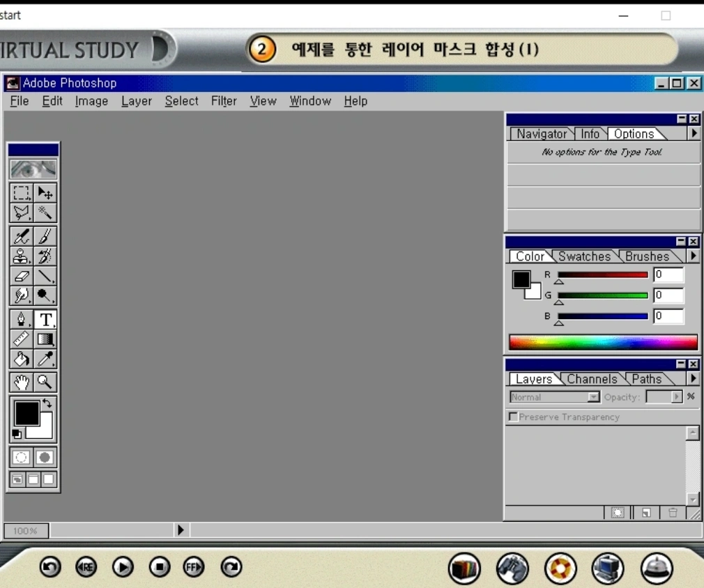Open the Layers palette flyout menu arrow
Screen dimensions: 704x588
[x=694, y=379]
